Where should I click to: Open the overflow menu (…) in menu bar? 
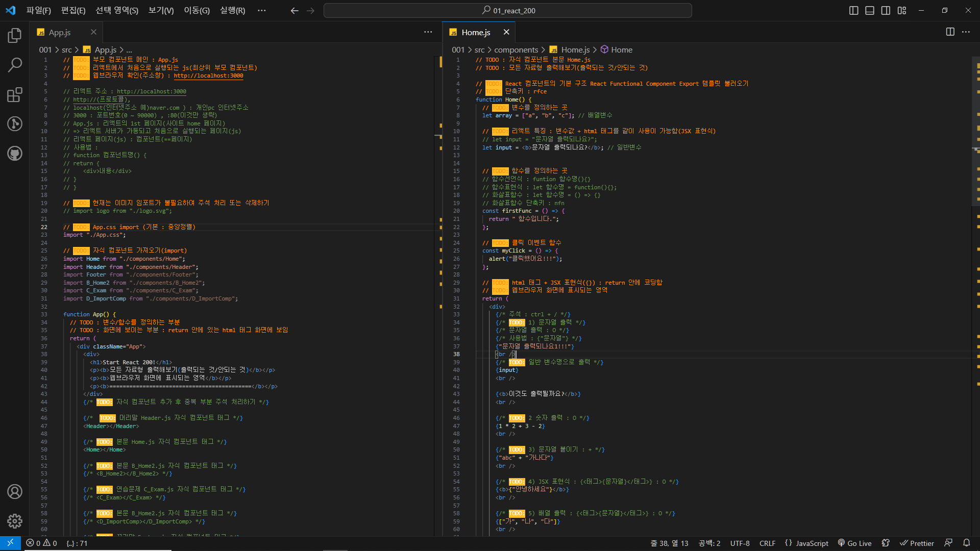(262, 11)
